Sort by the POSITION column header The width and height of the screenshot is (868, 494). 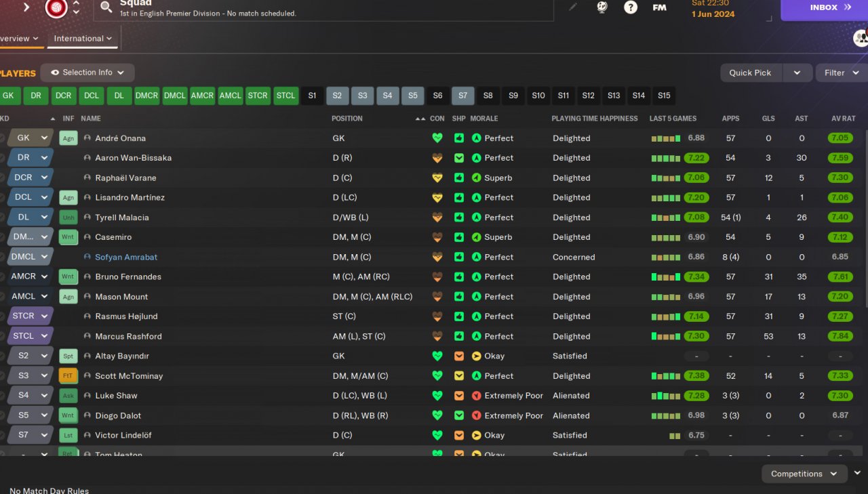tap(347, 119)
